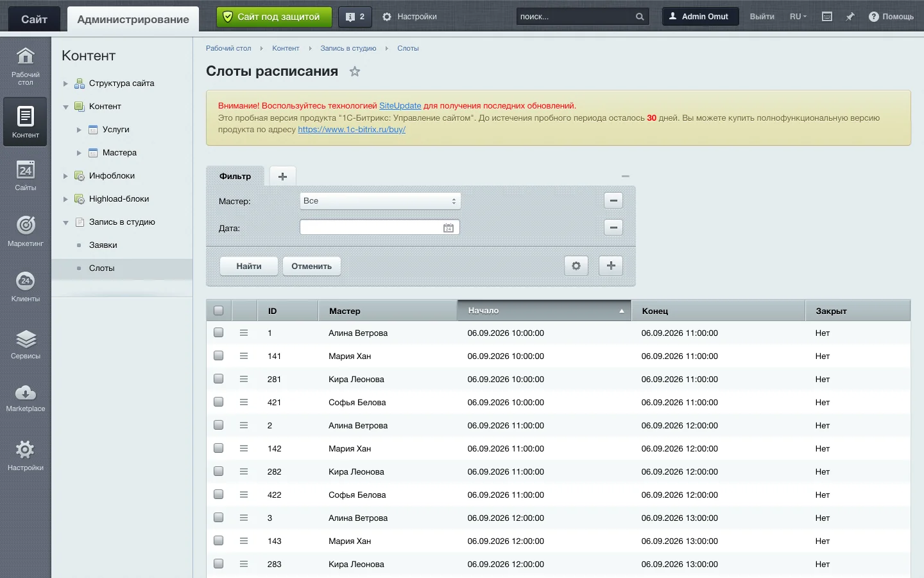Screen dimensions: 924x578
Task: Open the Сервисы sidebar section
Action: point(26,344)
